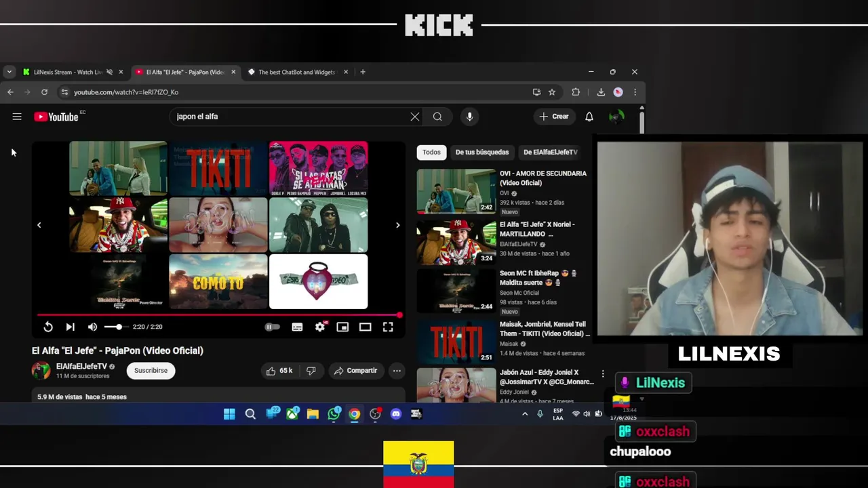Click the magnifier search button
868x488 pixels.
pyautogui.click(x=437, y=117)
